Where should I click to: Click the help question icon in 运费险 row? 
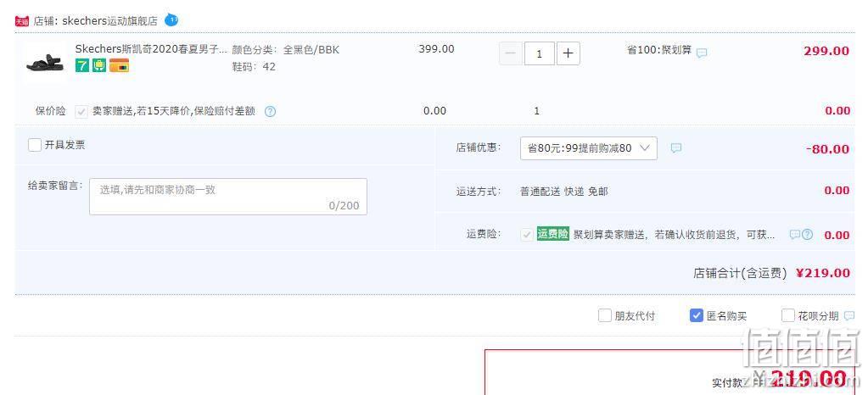[x=807, y=235]
